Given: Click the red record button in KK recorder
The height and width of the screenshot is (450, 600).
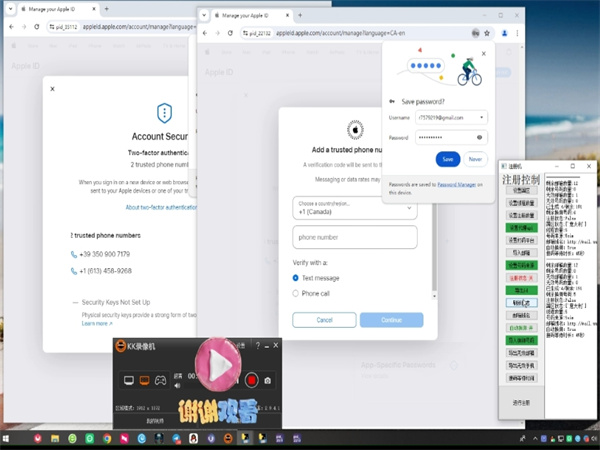Looking at the screenshot, I should pos(253,380).
